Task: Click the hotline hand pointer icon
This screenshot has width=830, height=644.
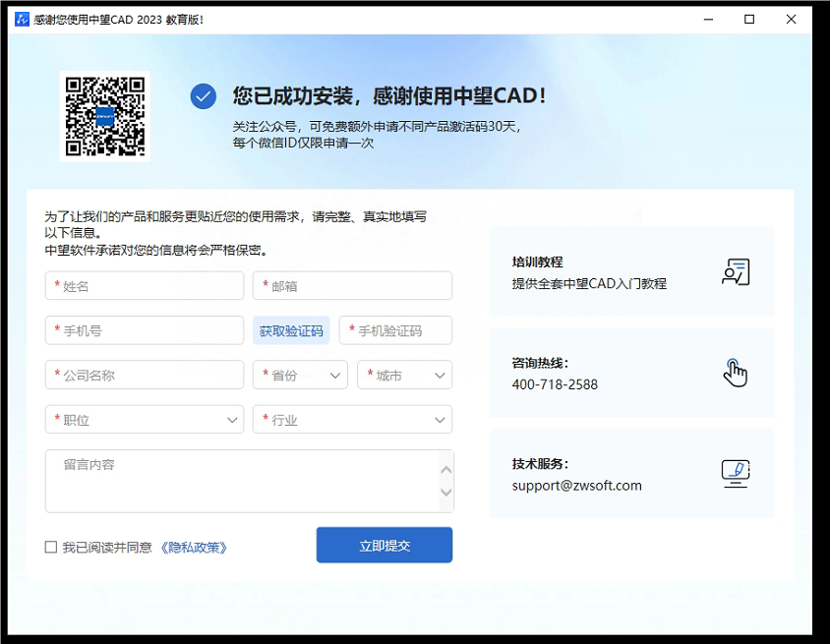Action: 736,373
